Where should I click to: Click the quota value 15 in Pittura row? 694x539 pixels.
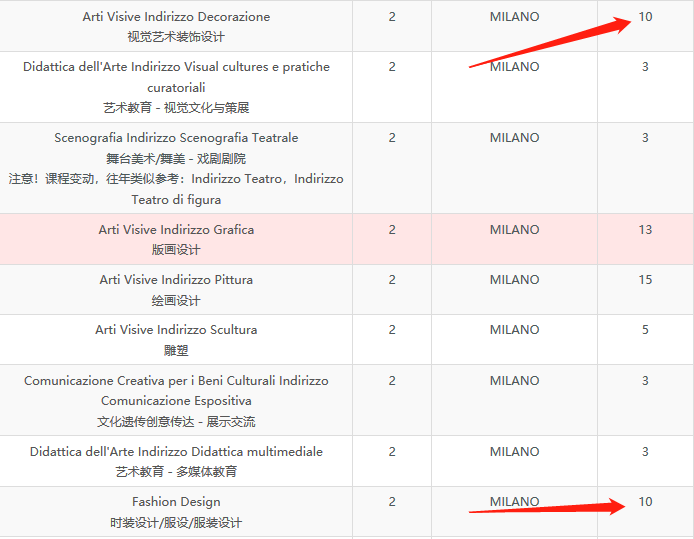pyautogui.click(x=645, y=280)
